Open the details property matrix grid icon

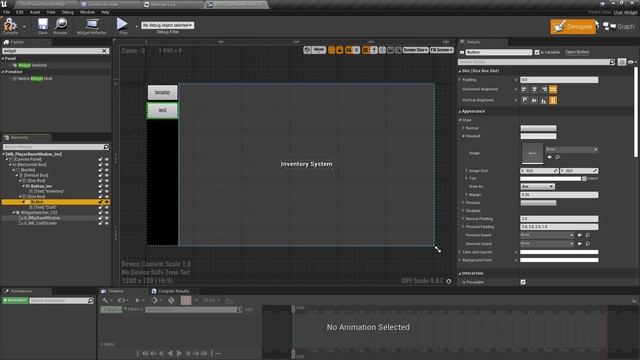tap(622, 62)
